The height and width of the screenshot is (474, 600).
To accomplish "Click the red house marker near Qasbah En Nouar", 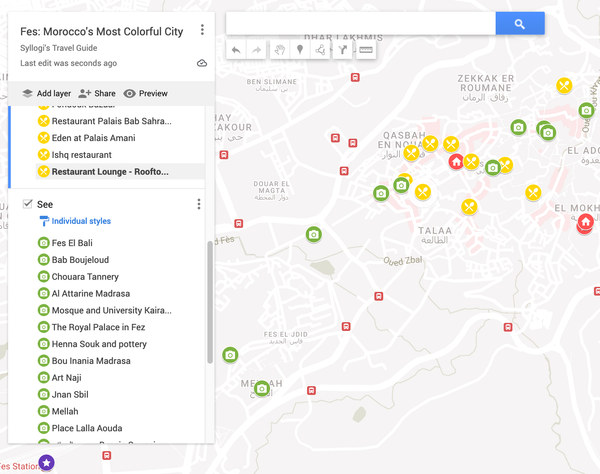I will pyautogui.click(x=456, y=161).
